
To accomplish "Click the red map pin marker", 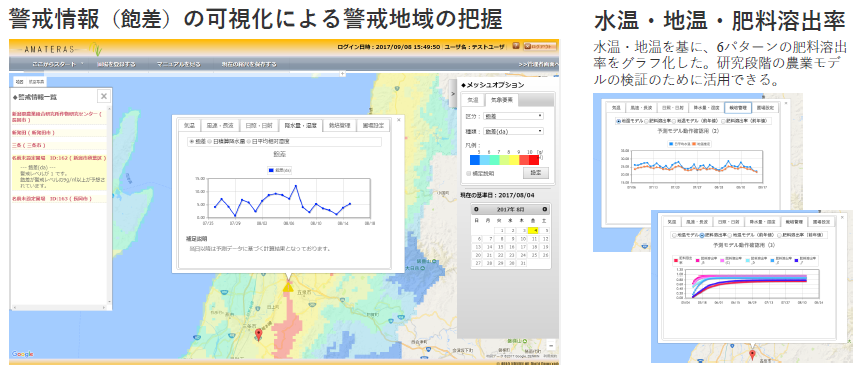I will tap(259, 335).
